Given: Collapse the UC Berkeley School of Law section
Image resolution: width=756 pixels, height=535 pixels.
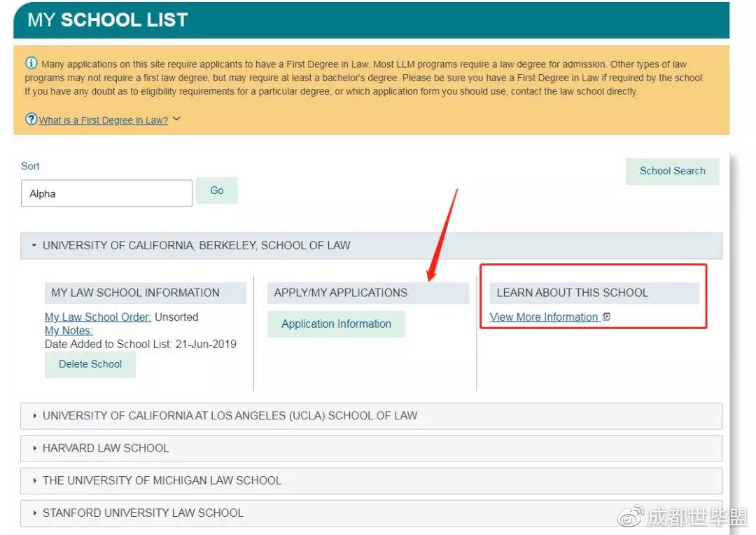Looking at the screenshot, I should tap(371, 246).
